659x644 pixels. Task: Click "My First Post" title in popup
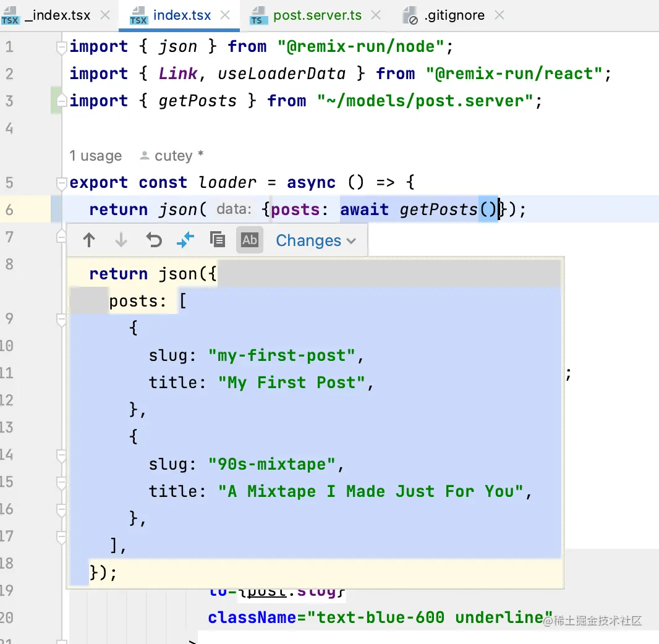(291, 383)
